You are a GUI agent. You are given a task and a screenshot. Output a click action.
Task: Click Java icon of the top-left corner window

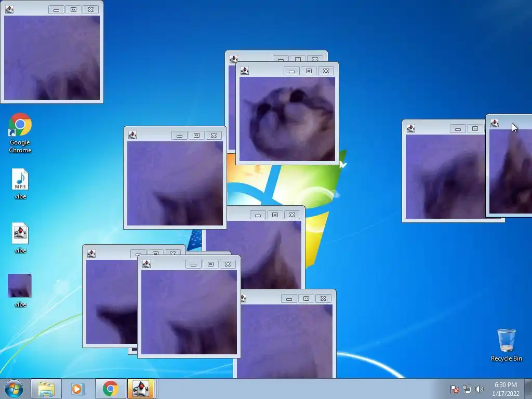(9, 9)
